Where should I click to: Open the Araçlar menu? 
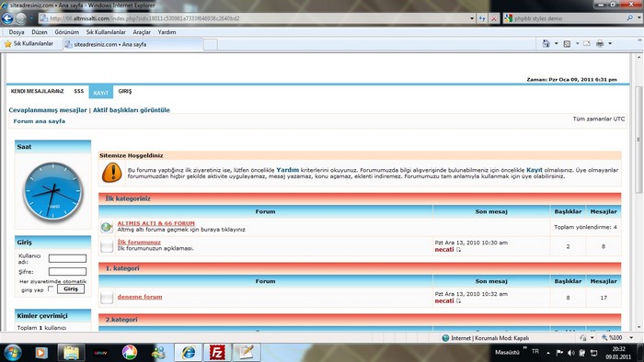[142, 32]
